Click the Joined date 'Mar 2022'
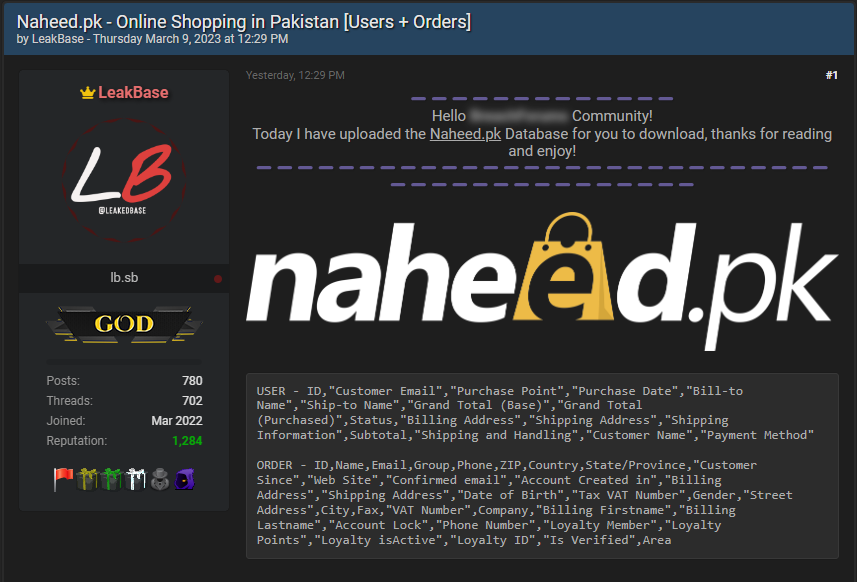The height and width of the screenshot is (582, 857). 177,421
